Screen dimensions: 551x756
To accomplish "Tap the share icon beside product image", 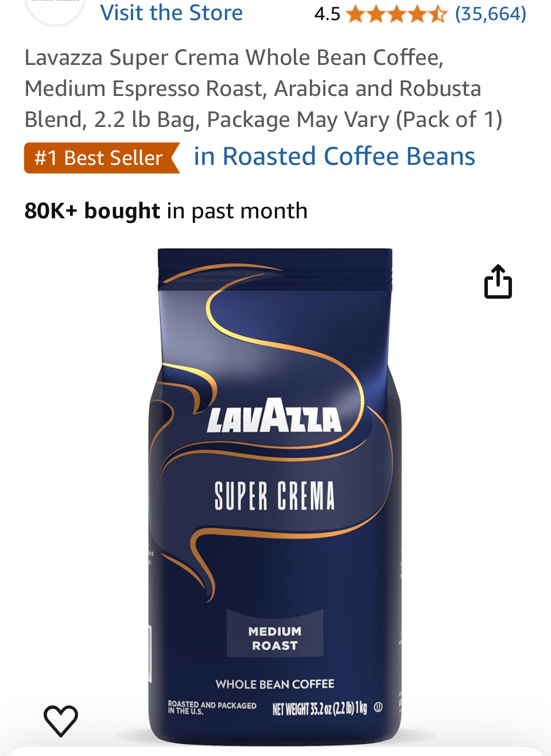I will (498, 281).
